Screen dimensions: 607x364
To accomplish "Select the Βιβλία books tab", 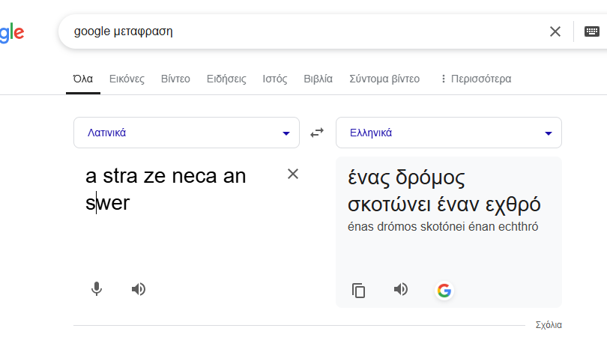I will coord(318,79).
